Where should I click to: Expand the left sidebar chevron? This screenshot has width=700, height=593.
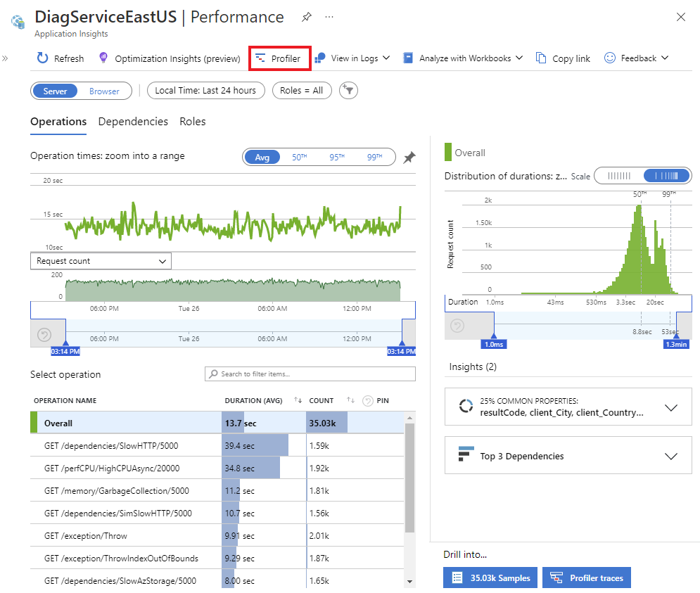5,58
